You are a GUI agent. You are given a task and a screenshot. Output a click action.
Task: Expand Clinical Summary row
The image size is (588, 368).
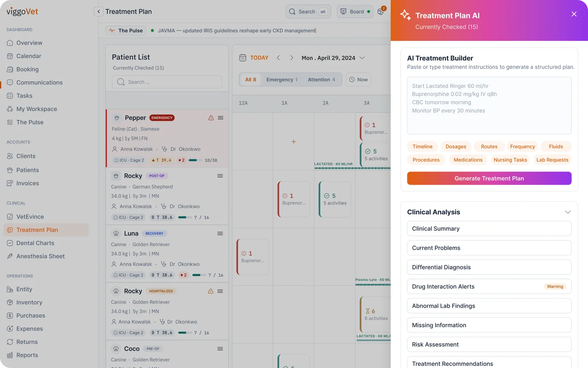point(489,229)
